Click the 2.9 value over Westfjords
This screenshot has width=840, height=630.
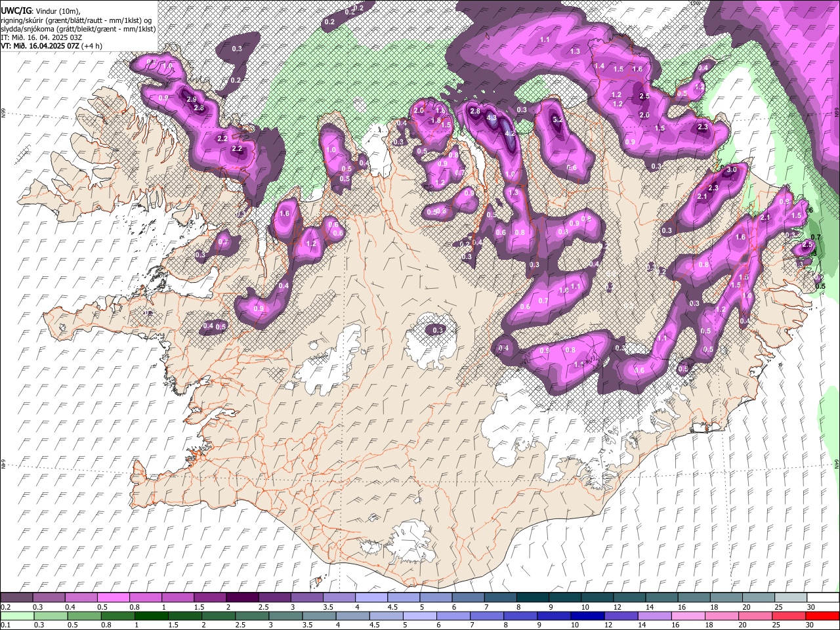pyautogui.click(x=191, y=99)
